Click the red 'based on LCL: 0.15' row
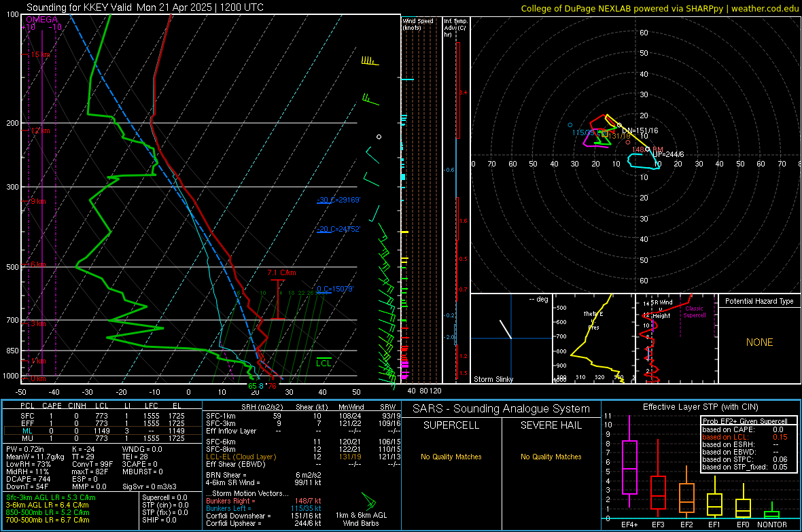The width and height of the screenshot is (802, 532). coord(745,437)
